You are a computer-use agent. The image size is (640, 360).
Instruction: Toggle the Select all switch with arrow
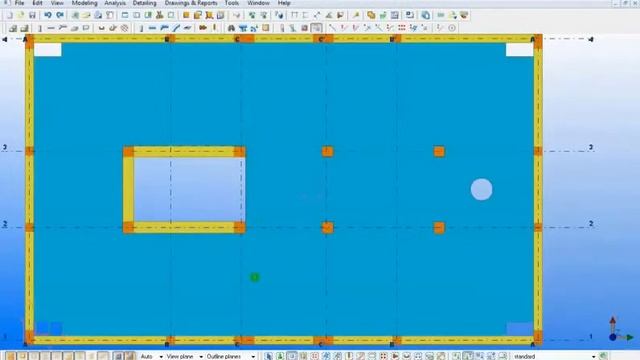[268, 356]
